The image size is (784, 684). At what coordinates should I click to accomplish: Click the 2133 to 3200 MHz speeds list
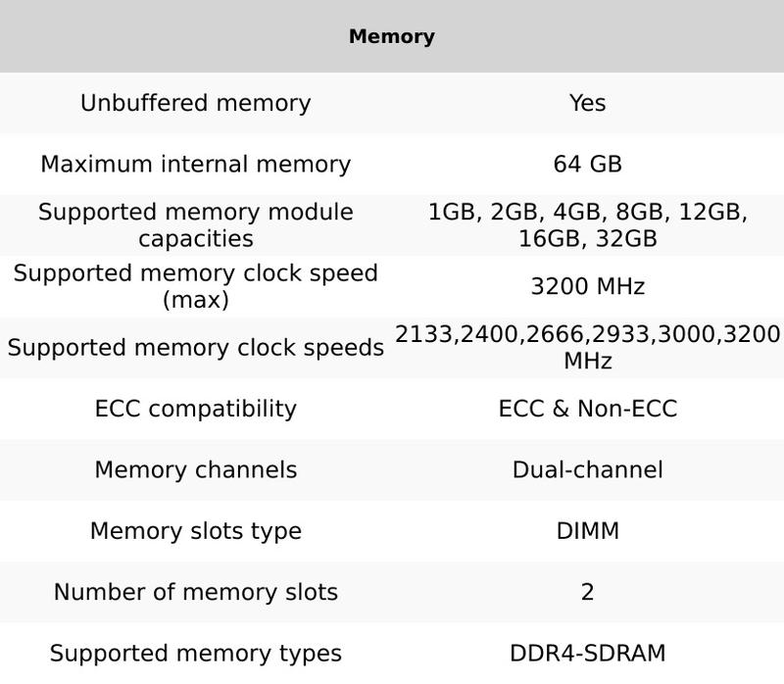[x=587, y=348]
